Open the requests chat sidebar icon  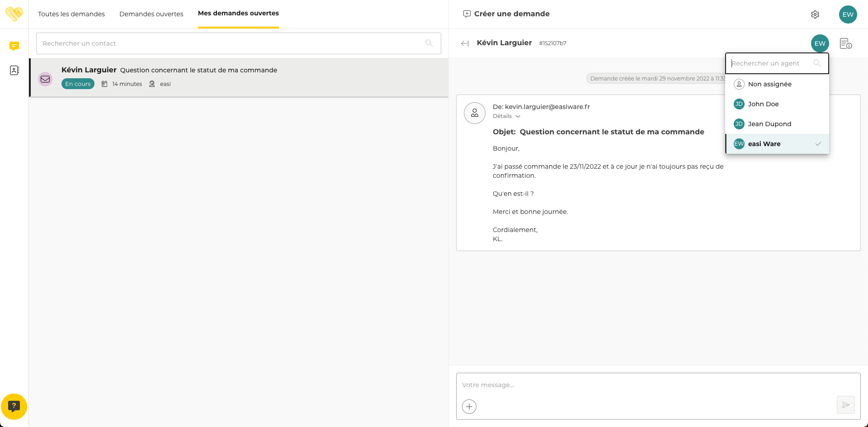(14, 46)
